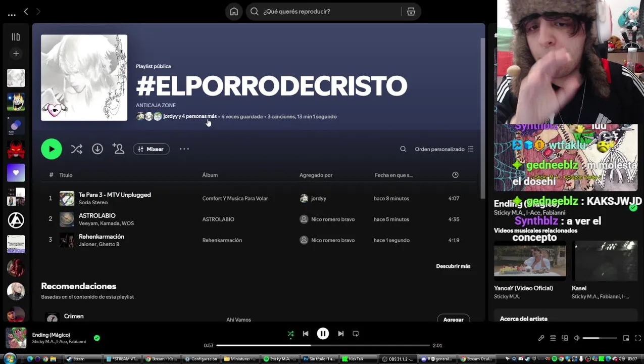This screenshot has width=644, height=364.
Task: Toggle saved checkmark for Ending (Mágico)
Action: pyautogui.click(x=96, y=338)
